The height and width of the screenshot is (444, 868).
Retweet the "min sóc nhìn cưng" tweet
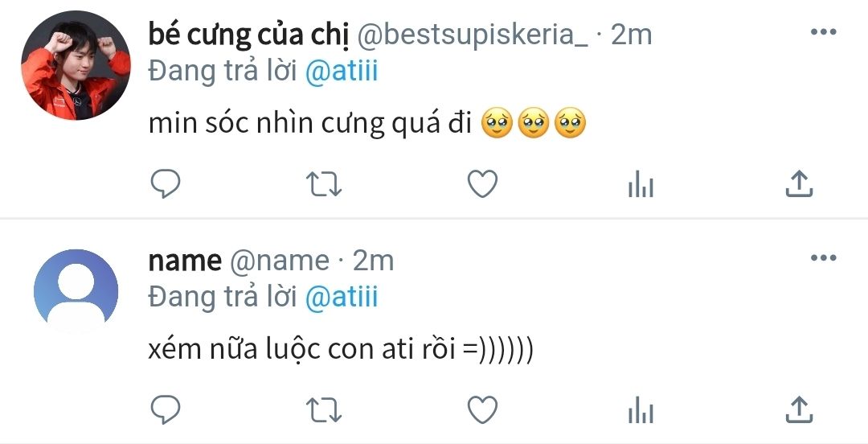(x=325, y=186)
